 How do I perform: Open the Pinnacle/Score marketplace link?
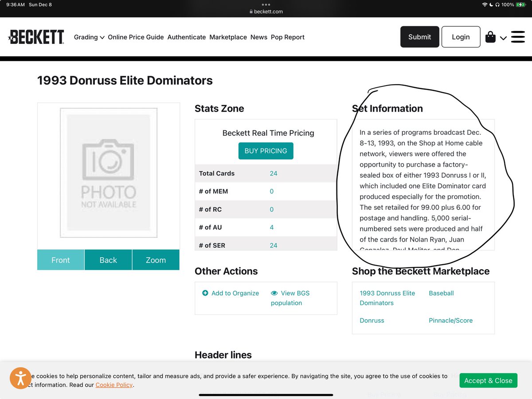click(x=451, y=321)
